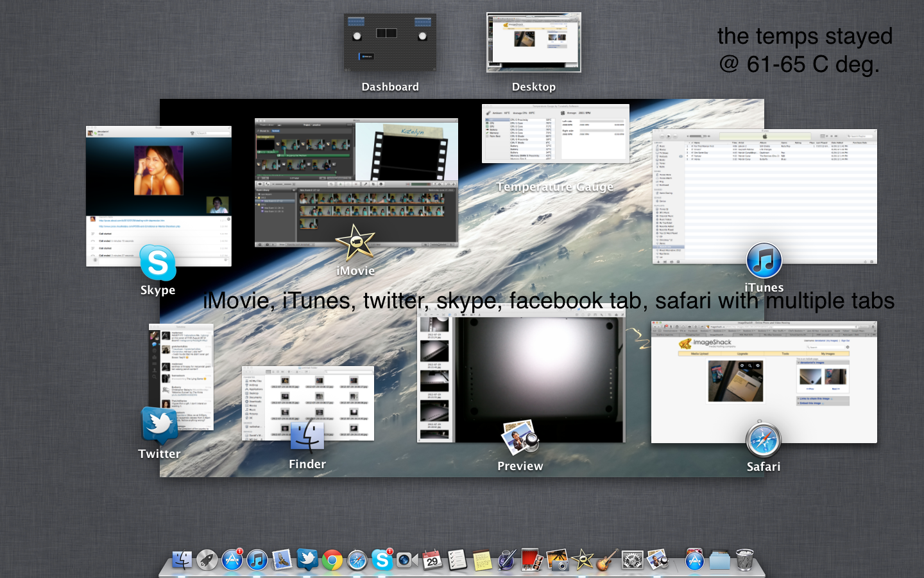924x578 pixels.
Task: Click the "Temperature Gauge" window label
Action: point(555,187)
